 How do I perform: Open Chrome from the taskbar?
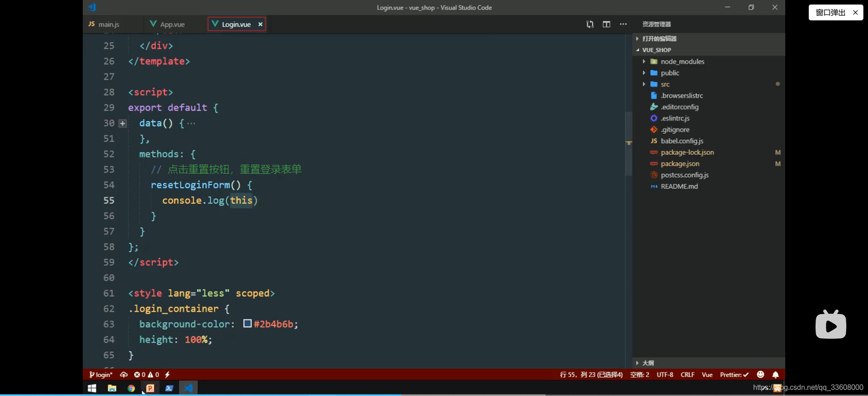point(131,388)
